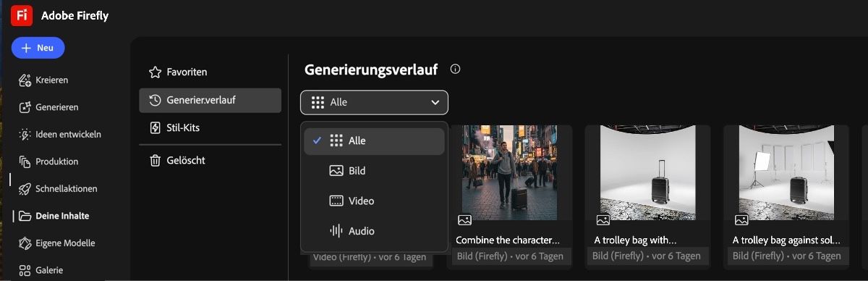This screenshot has height=281, width=868.
Task: Open Produktion in the sidebar
Action: pyautogui.click(x=48, y=162)
